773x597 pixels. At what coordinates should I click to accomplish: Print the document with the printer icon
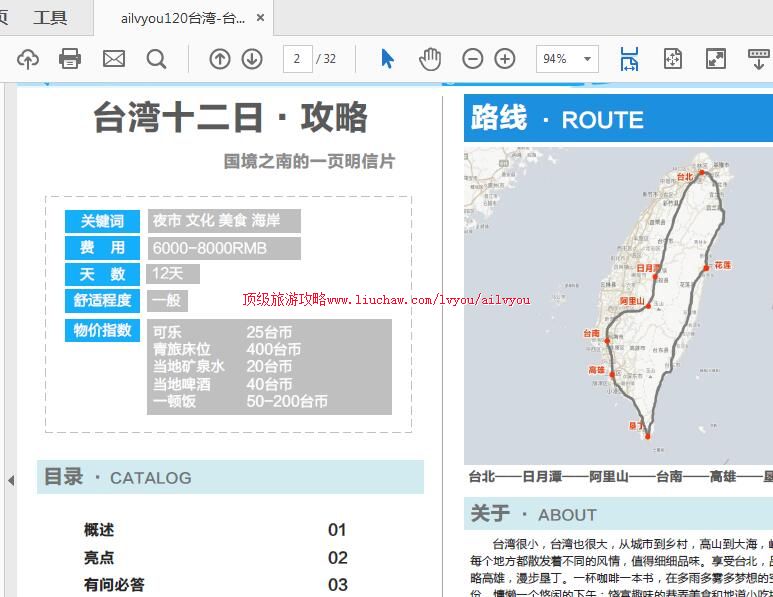point(70,59)
